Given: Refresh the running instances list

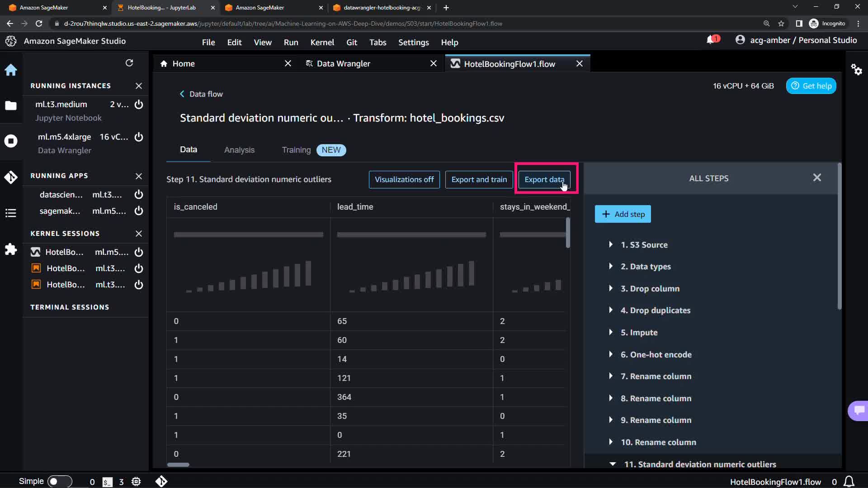Looking at the screenshot, I should tap(129, 63).
